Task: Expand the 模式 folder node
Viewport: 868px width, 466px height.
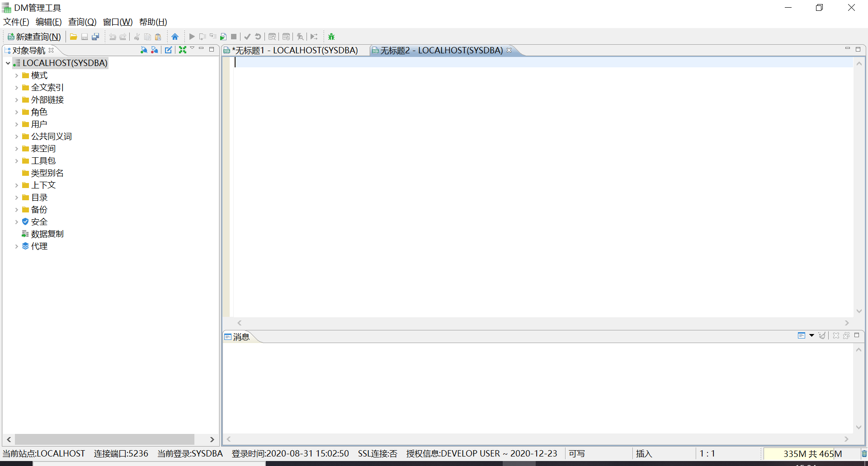Action: click(x=17, y=75)
